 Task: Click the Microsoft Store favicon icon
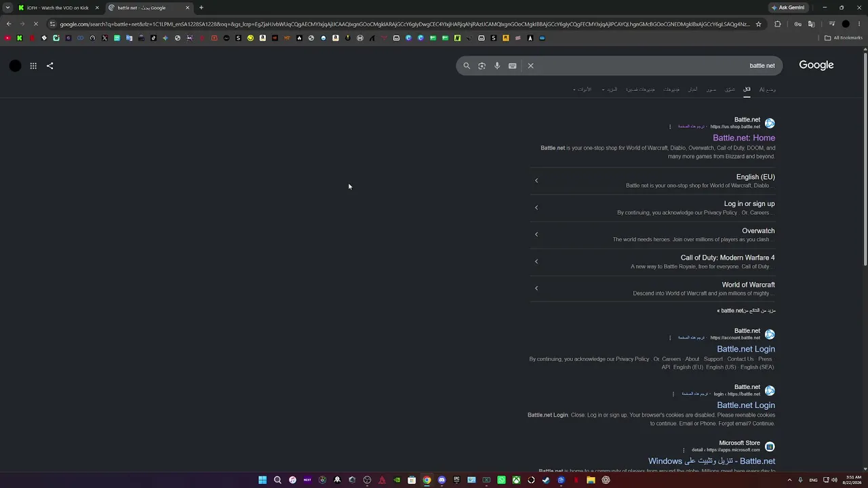click(x=770, y=447)
